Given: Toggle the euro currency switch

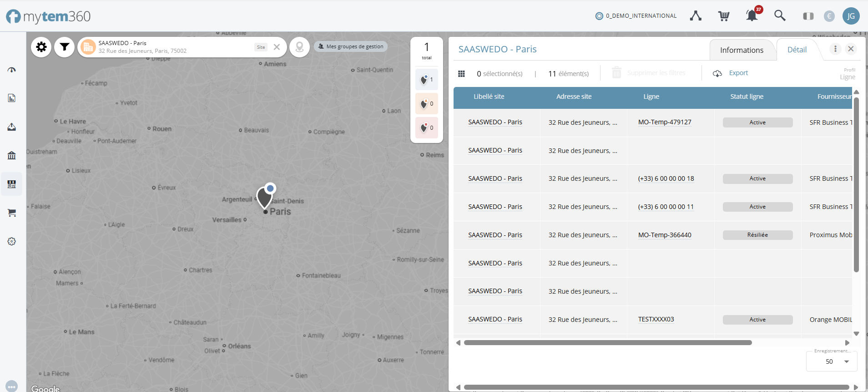Looking at the screenshot, I should (829, 16).
